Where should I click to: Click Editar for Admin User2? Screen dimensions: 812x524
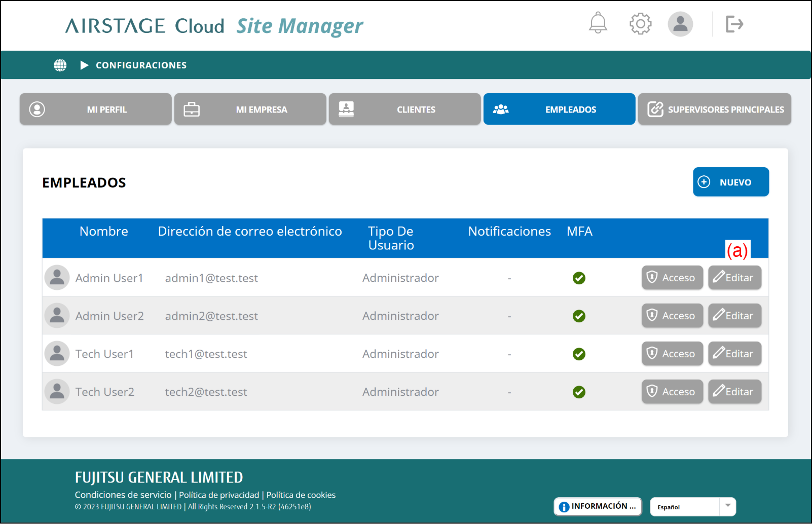point(734,316)
